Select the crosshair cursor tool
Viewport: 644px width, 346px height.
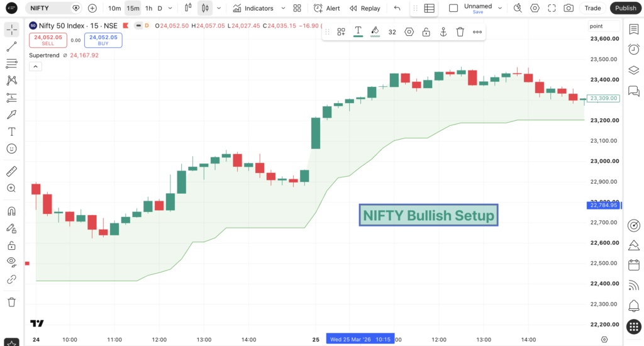tap(11, 29)
